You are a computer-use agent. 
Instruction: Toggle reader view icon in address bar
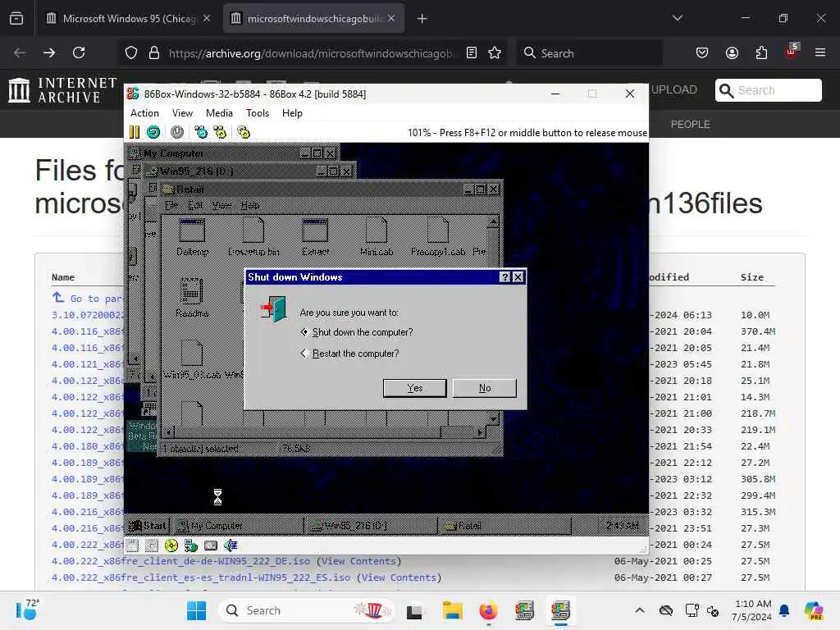[x=472, y=52]
